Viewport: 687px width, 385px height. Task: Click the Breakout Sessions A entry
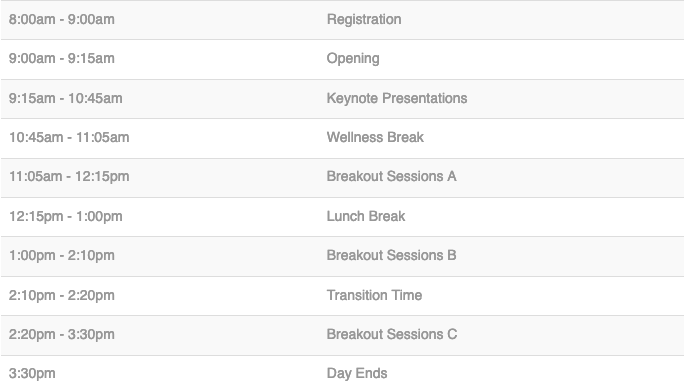392,176
